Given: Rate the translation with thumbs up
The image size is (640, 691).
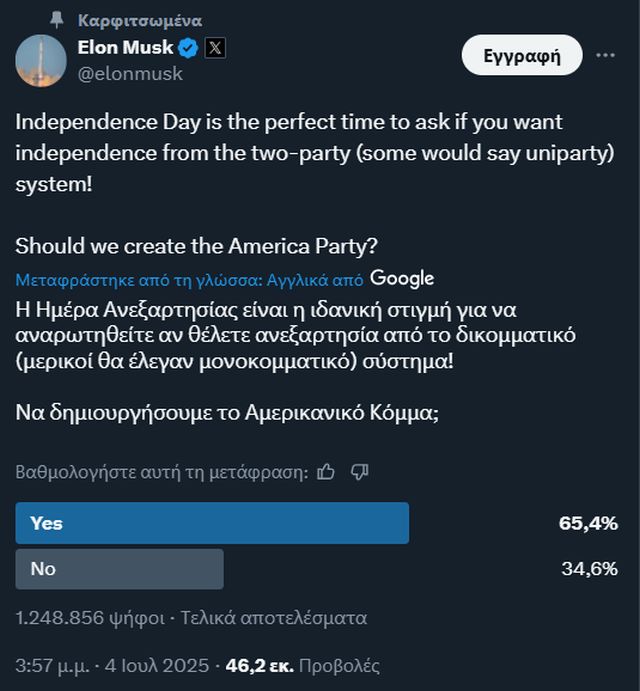Looking at the screenshot, I should 326,471.
